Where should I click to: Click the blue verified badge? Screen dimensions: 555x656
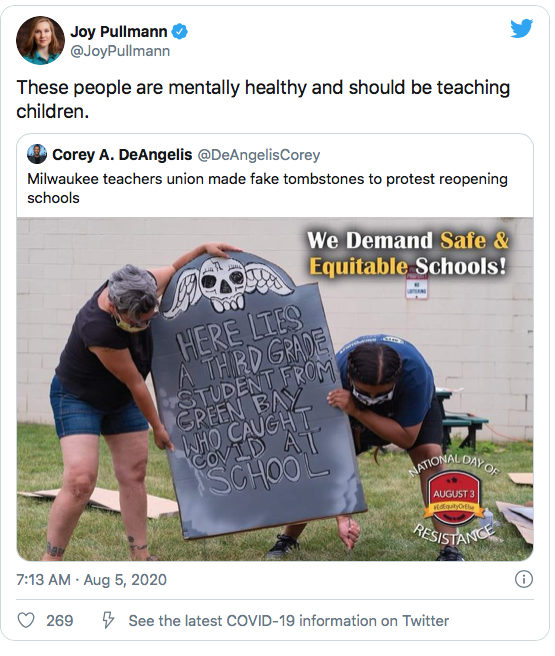click(180, 31)
